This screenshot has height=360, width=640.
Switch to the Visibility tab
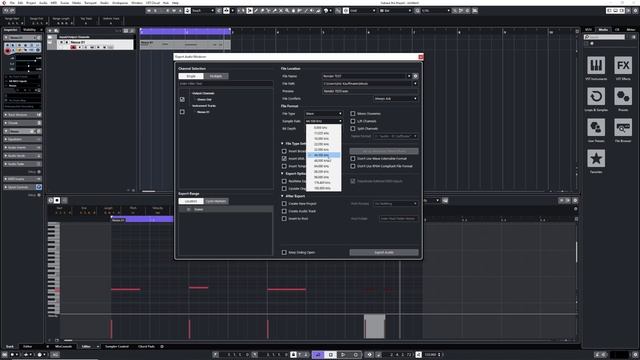point(29,30)
